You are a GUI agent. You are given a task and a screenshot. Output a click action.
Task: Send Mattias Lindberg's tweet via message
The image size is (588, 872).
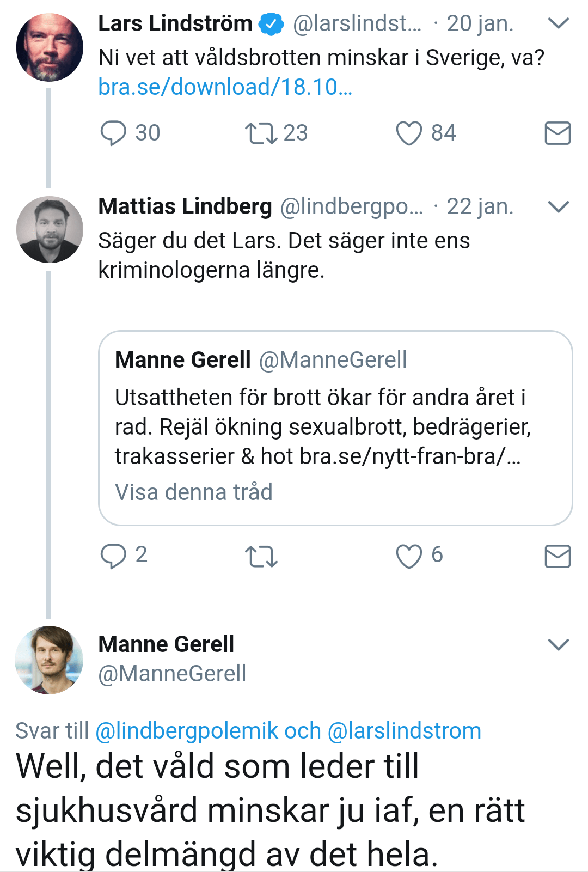(558, 556)
